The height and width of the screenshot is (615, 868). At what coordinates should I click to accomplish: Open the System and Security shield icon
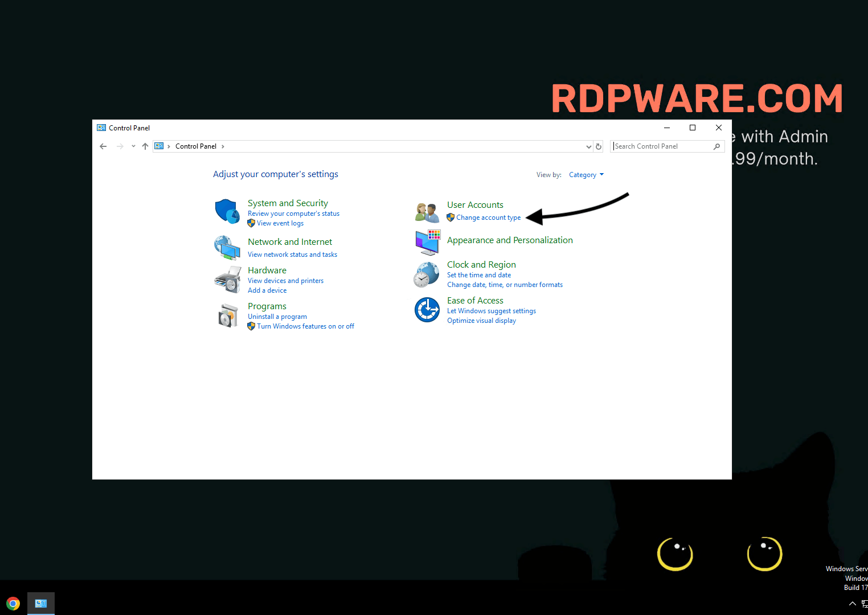pyautogui.click(x=227, y=211)
